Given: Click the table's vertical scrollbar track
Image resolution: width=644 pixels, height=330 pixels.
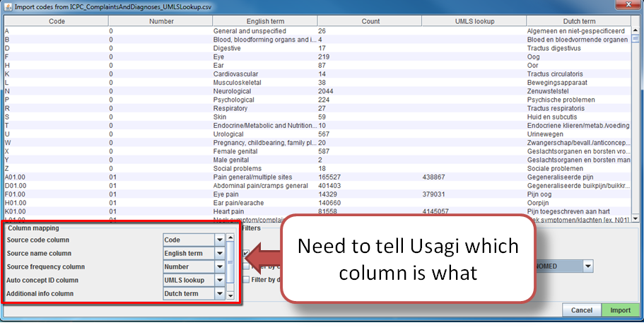Looking at the screenshot, I should (636, 141).
